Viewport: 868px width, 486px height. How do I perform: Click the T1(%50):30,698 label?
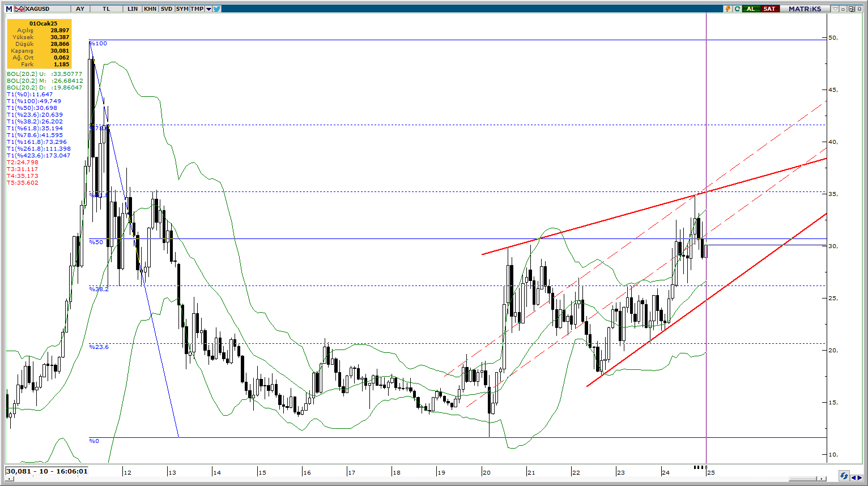coord(32,108)
